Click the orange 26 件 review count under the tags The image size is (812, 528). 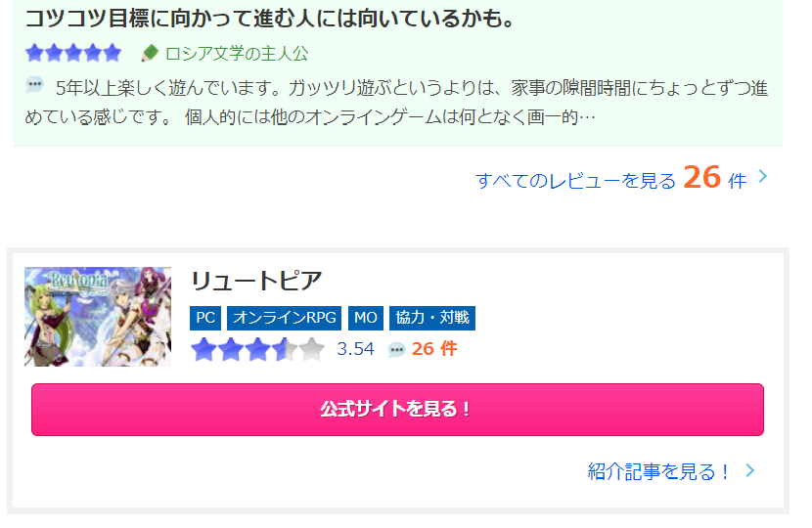(434, 349)
